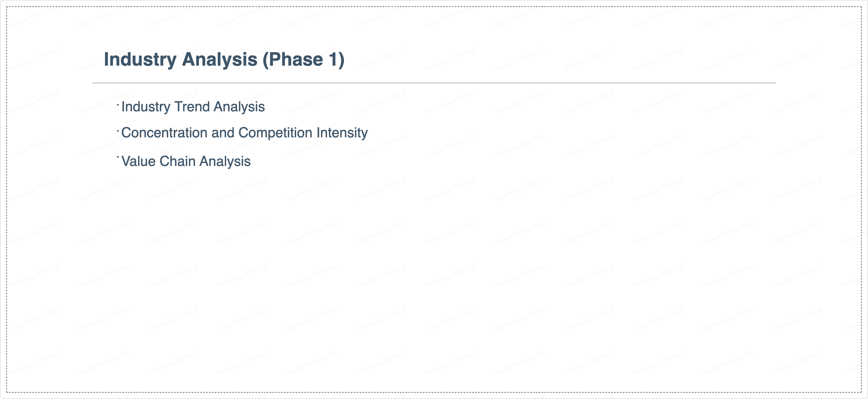Click the word "Competition" in the second bullet
The height and width of the screenshot is (399, 868).
275,133
